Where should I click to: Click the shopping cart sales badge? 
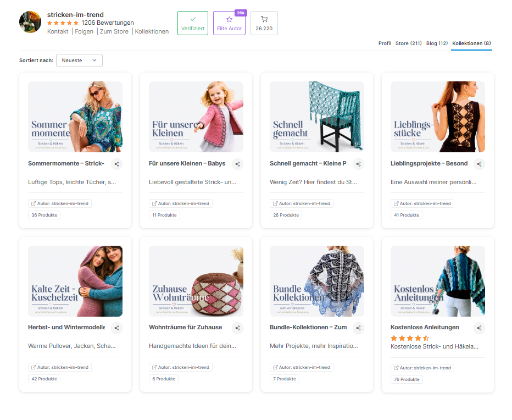pyautogui.click(x=264, y=23)
